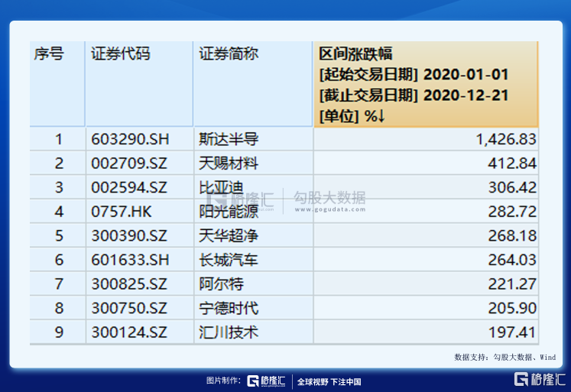The height and width of the screenshot is (392, 571).
Task: Sort by the 区间涨跌幅 column header
Action: (426, 84)
